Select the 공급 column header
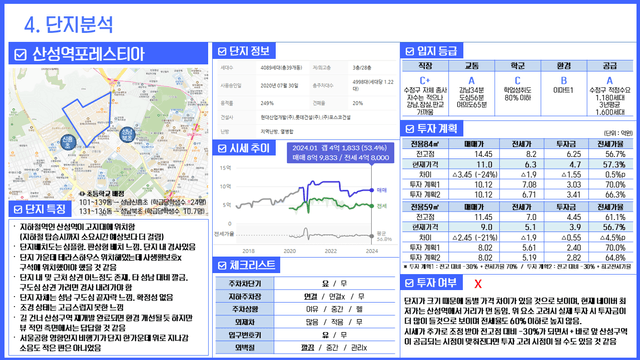Screen dimensions: 640x360 pyautogui.click(x=610, y=66)
